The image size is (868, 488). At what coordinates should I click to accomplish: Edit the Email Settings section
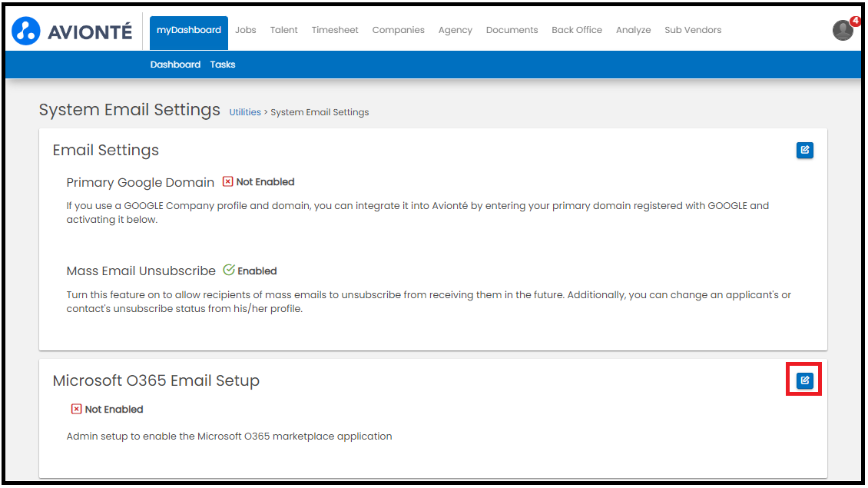[805, 150]
